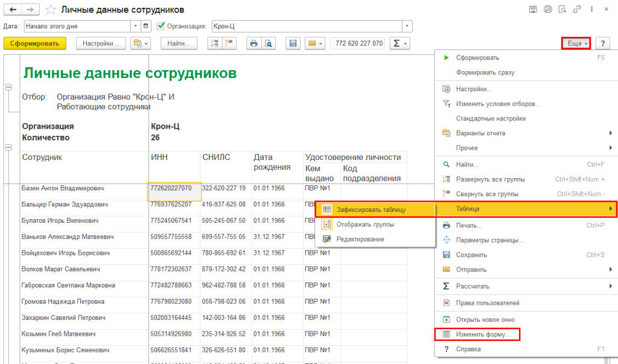Open the calendar picker next to Дата field
This screenshot has width=618, height=364.
[x=146, y=26]
